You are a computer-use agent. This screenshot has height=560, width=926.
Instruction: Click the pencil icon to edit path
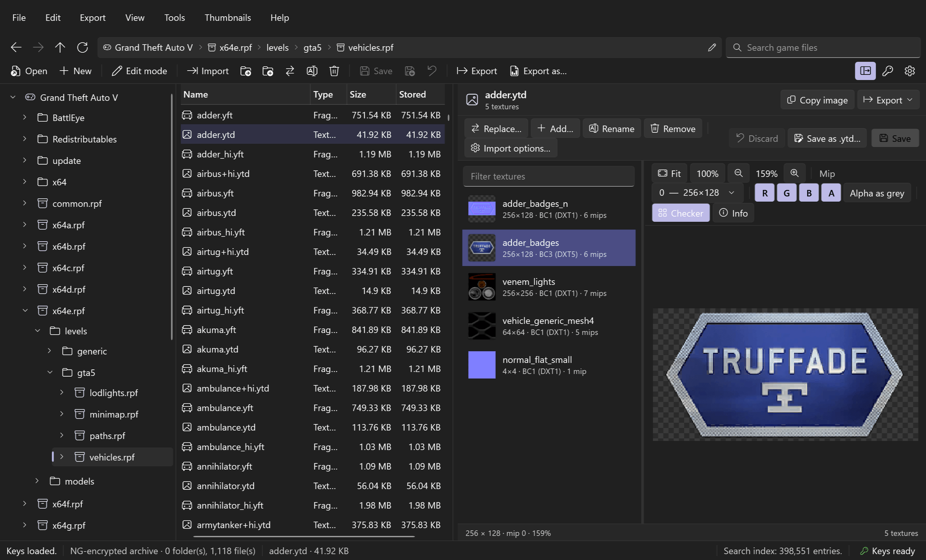pyautogui.click(x=712, y=47)
